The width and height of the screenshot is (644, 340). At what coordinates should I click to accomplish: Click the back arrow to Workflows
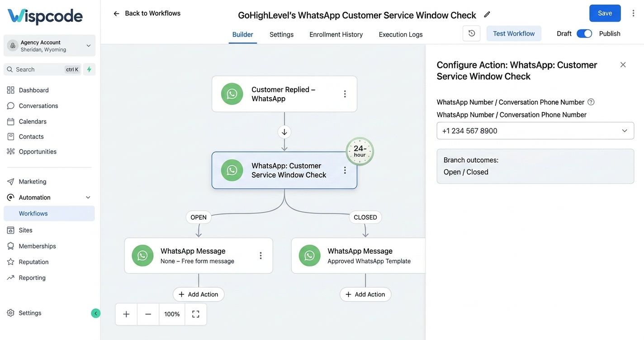tap(116, 14)
